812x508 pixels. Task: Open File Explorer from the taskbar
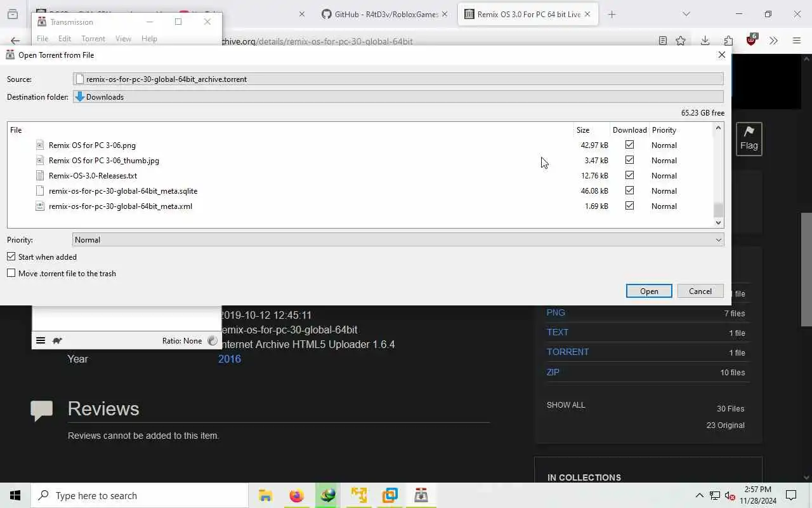point(265,495)
